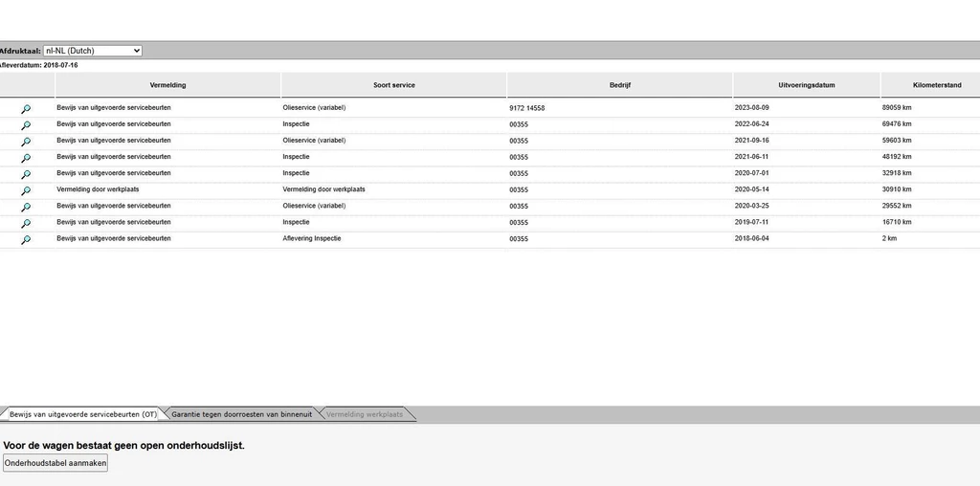Open the Vermelding door werkplaats row magnifier

26,190
